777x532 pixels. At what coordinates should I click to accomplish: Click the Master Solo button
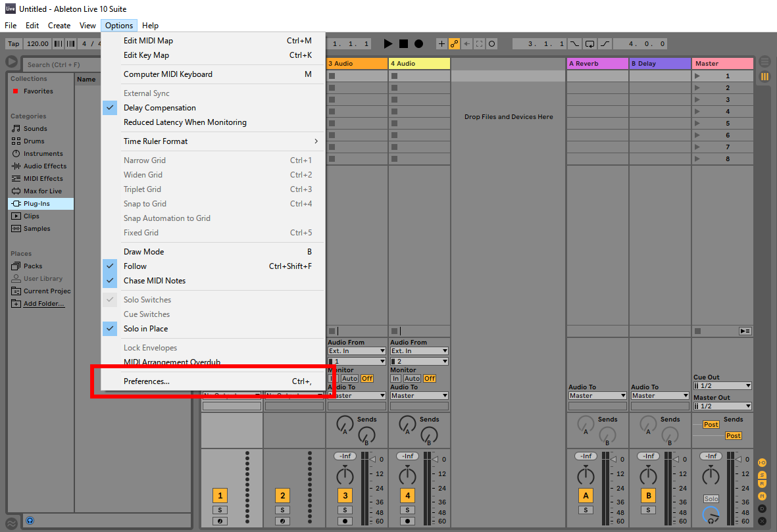(711, 499)
